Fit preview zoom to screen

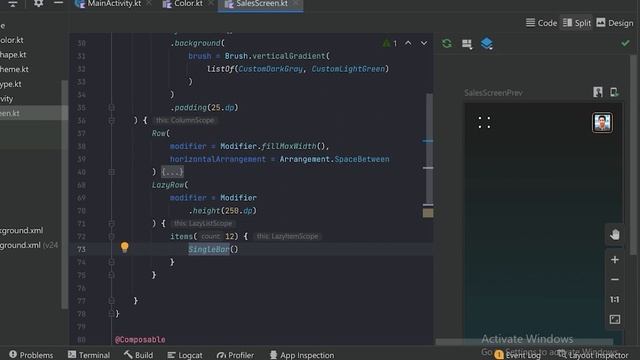click(x=615, y=319)
